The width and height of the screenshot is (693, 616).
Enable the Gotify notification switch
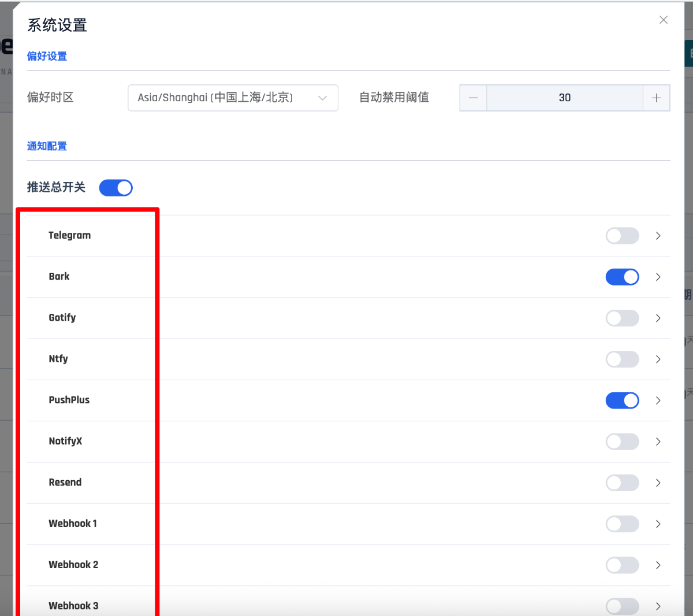point(622,318)
